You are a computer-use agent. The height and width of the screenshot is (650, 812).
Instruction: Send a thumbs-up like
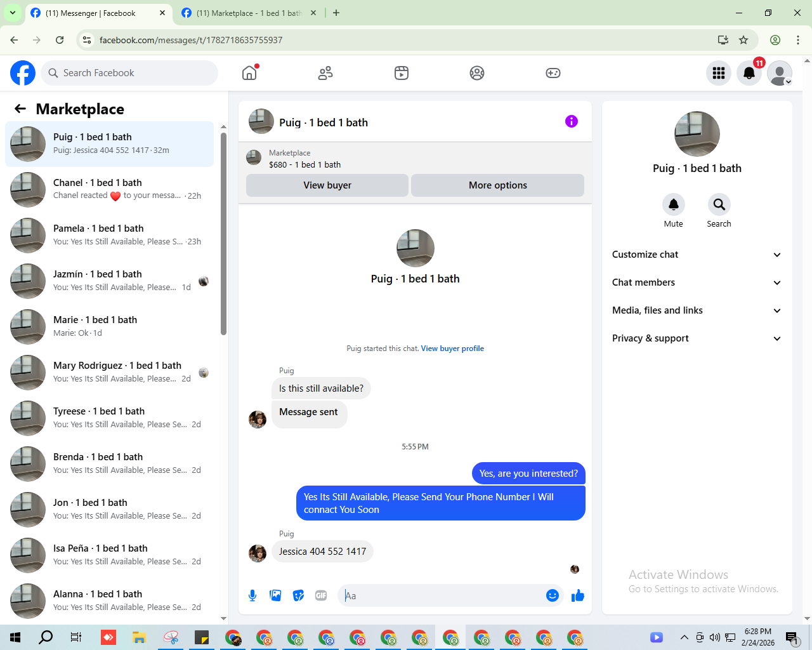point(577,595)
